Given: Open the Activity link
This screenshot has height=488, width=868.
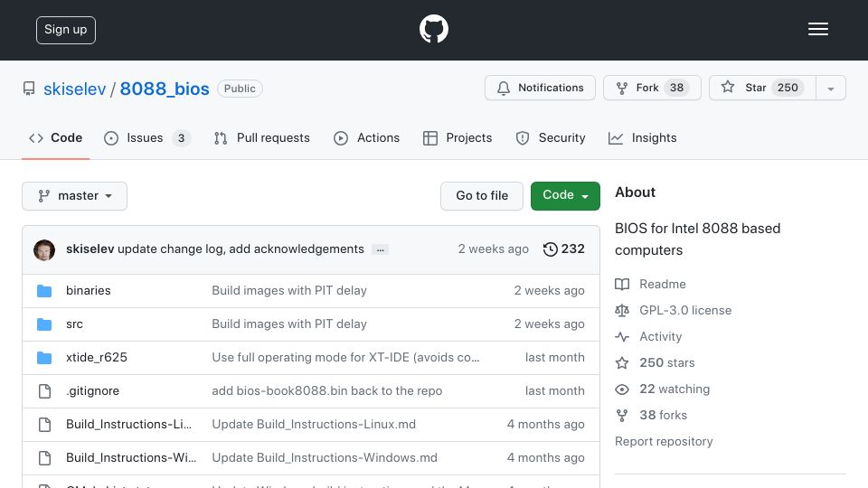Looking at the screenshot, I should pyautogui.click(x=660, y=336).
